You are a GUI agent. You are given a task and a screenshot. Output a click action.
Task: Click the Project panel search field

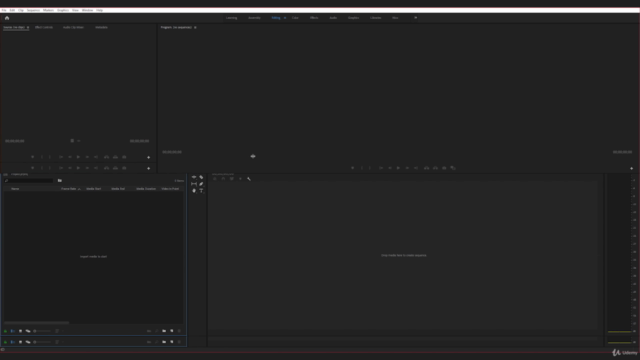(29, 180)
